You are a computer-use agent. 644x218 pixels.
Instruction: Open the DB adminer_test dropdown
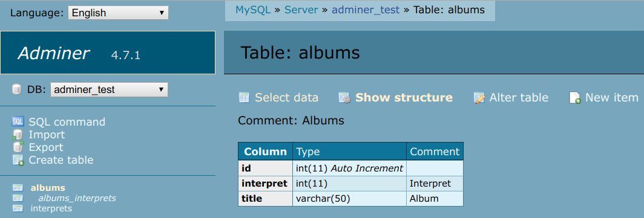pyautogui.click(x=109, y=89)
